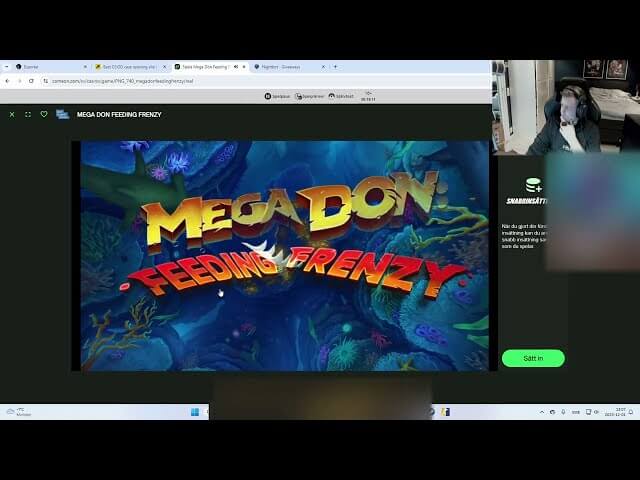Add Mega Don Feeding Frenzy to favorites
The image size is (640, 480).
(44, 115)
